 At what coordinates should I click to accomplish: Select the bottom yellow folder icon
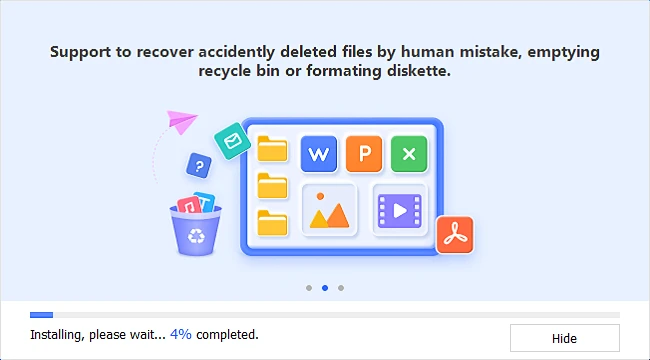coord(272,223)
